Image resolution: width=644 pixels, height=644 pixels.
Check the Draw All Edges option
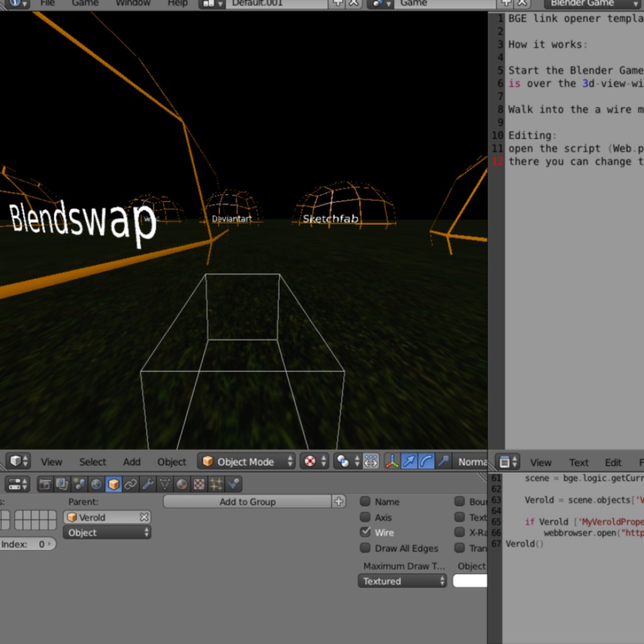click(x=365, y=548)
